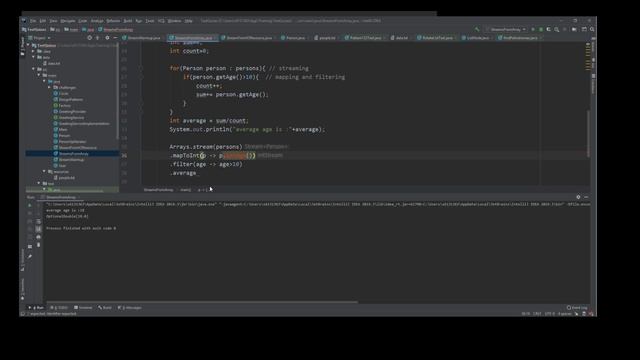Switch to the ListNode.java editor tab
The image size is (640, 360).
(x=476, y=38)
